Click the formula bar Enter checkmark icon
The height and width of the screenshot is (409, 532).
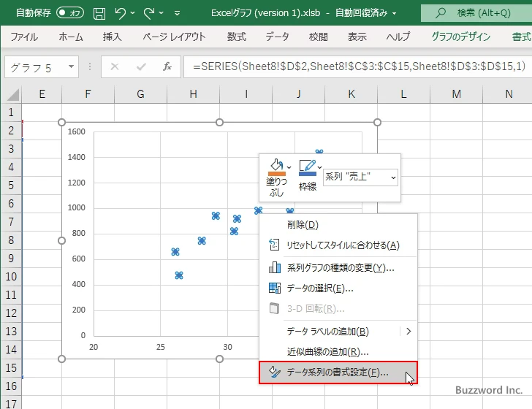pyautogui.click(x=141, y=66)
